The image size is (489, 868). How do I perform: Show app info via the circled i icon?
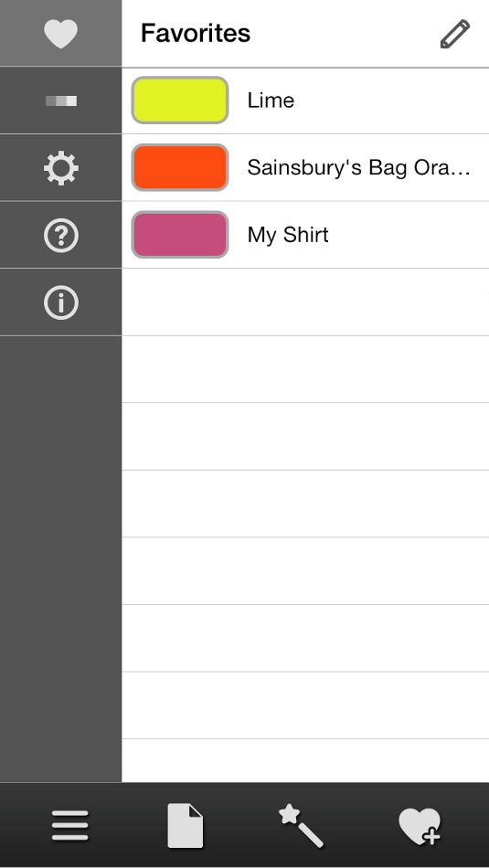point(61,302)
